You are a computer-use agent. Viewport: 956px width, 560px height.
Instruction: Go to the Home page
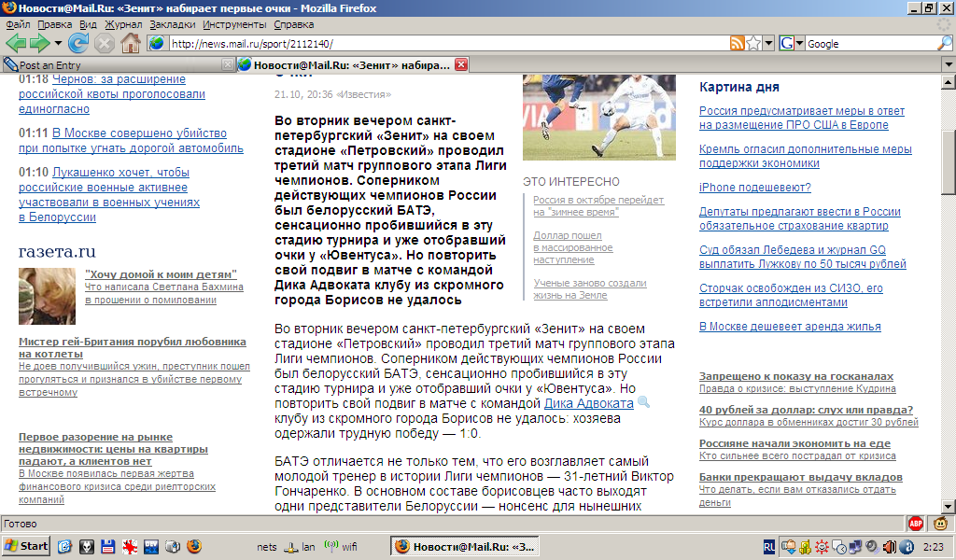pyautogui.click(x=131, y=43)
